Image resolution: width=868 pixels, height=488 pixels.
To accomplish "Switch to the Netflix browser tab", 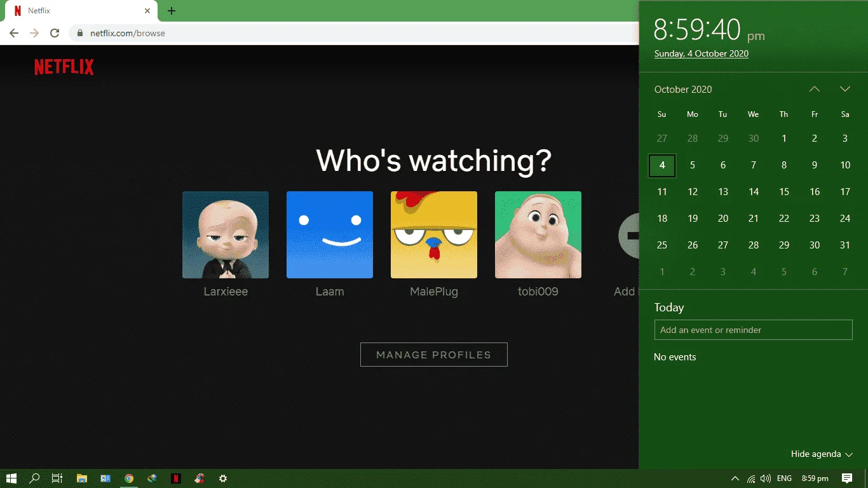I will point(79,11).
